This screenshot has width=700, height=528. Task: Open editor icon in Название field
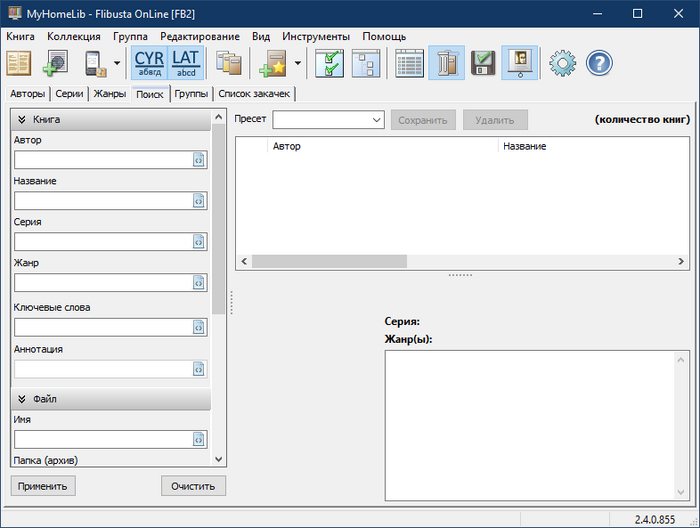pos(199,201)
